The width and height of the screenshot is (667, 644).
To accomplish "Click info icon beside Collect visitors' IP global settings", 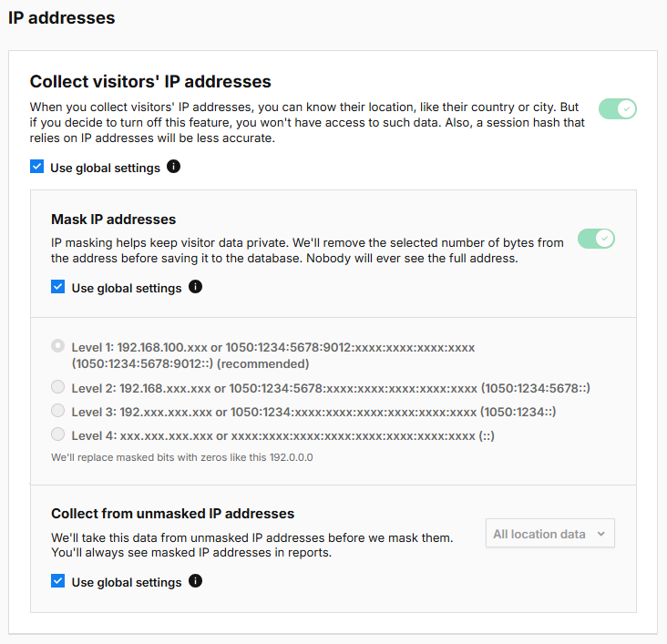I will [173, 167].
